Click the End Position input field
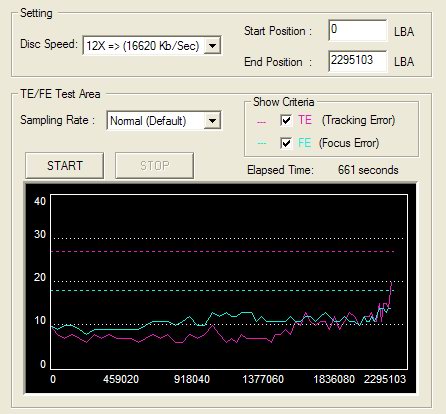Viewport: 446px width, 414px height. [358, 61]
